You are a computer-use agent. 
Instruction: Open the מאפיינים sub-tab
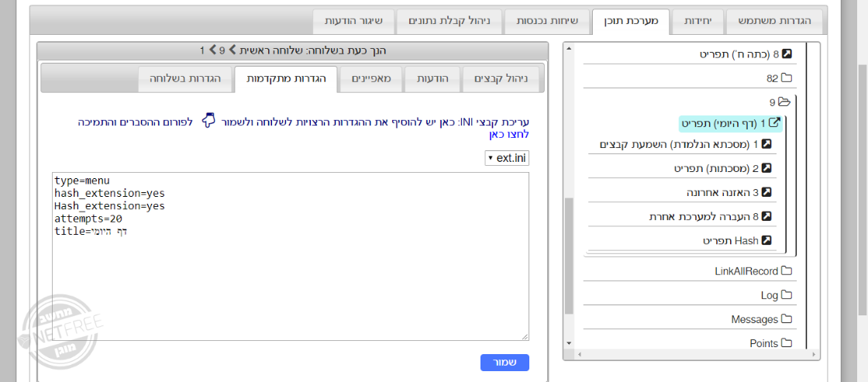pos(371,78)
